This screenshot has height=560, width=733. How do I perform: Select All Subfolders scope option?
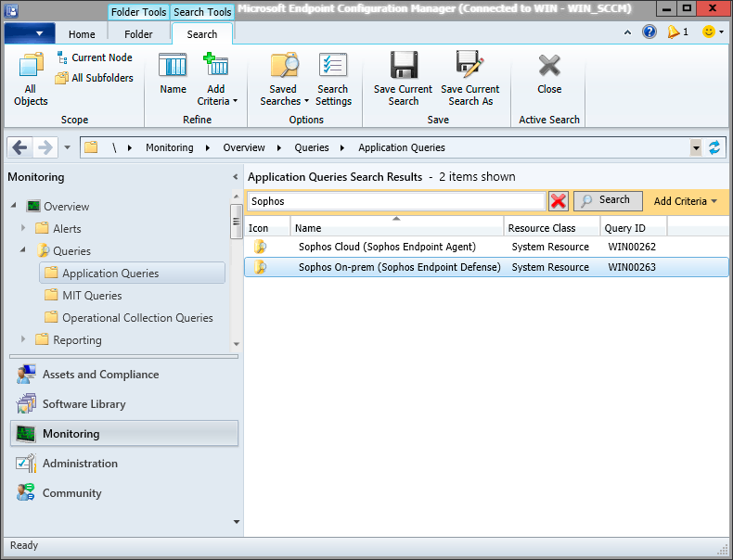click(94, 78)
